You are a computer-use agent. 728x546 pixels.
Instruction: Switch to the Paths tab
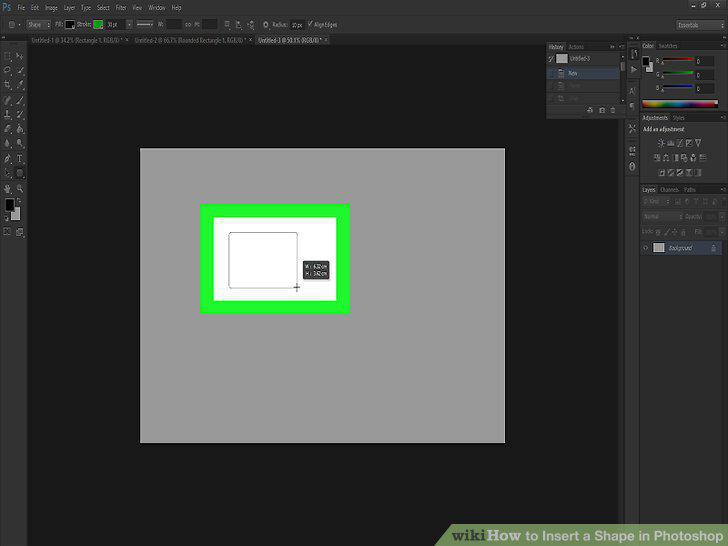pyautogui.click(x=690, y=189)
